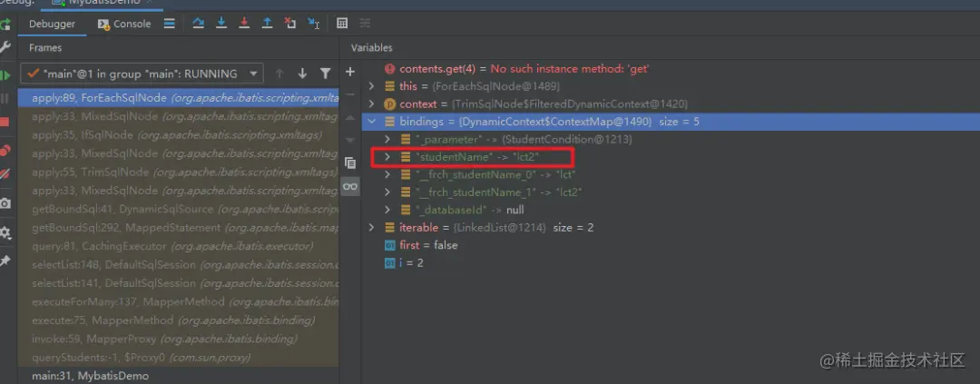
Task: Select frame main:31, MybatisDemo
Action: (x=178, y=376)
